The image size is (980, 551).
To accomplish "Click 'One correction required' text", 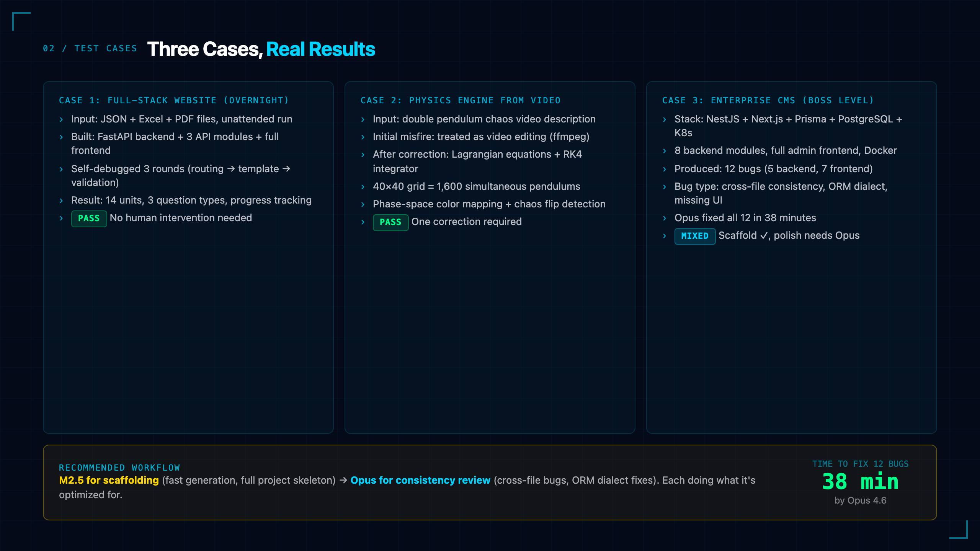I will [x=466, y=222].
